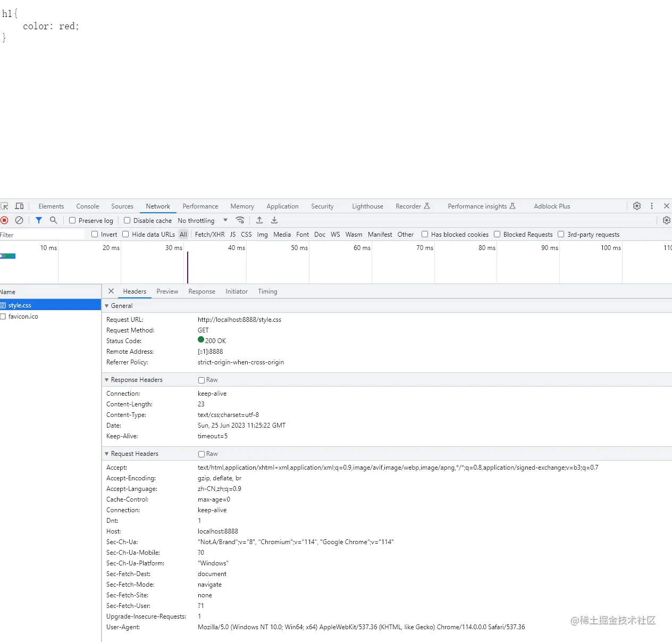This screenshot has height=642, width=672.
Task: Click the favicon.ico file icon
Action: (3, 316)
